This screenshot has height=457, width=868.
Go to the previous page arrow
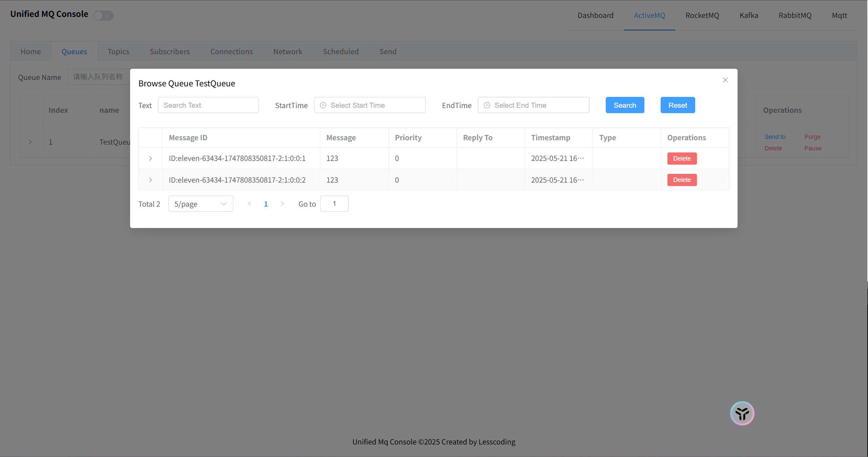tap(249, 204)
